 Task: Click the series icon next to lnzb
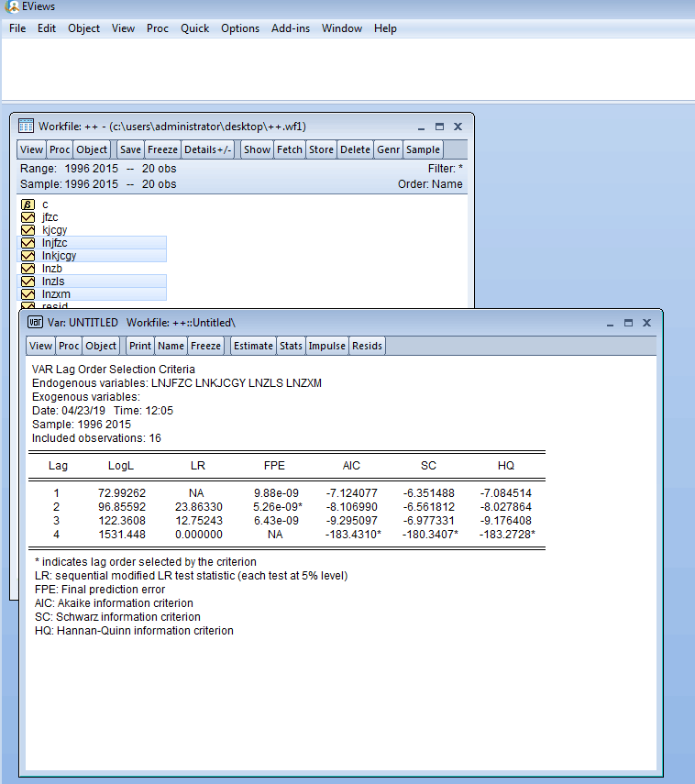(28, 269)
